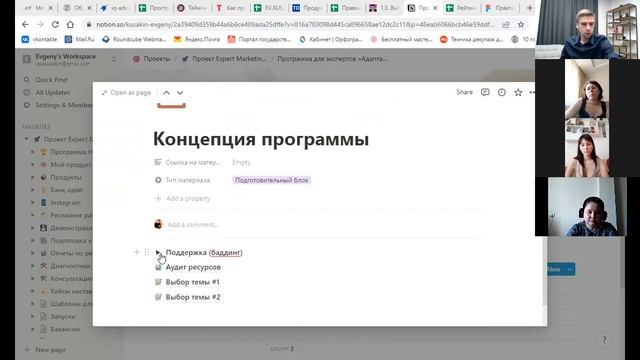Click the Add a comment field
The height and width of the screenshot is (360, 640).
[193, 224]
